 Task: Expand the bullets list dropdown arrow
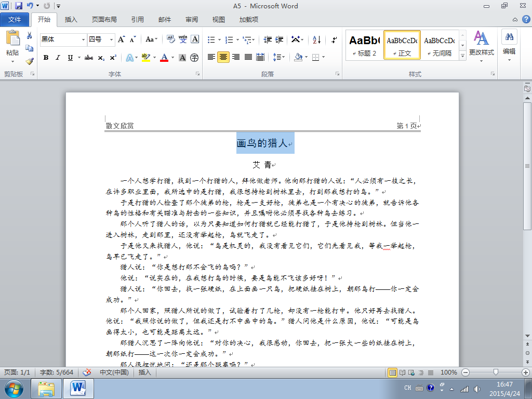219,39
